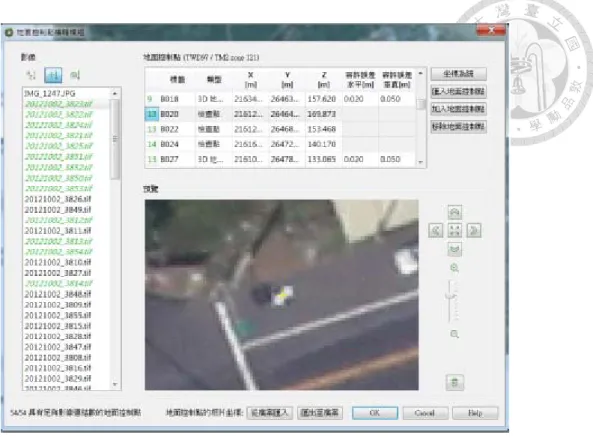
Task: Select 20121002_3848.tif in the image list
Action: (x=58, y=294)
